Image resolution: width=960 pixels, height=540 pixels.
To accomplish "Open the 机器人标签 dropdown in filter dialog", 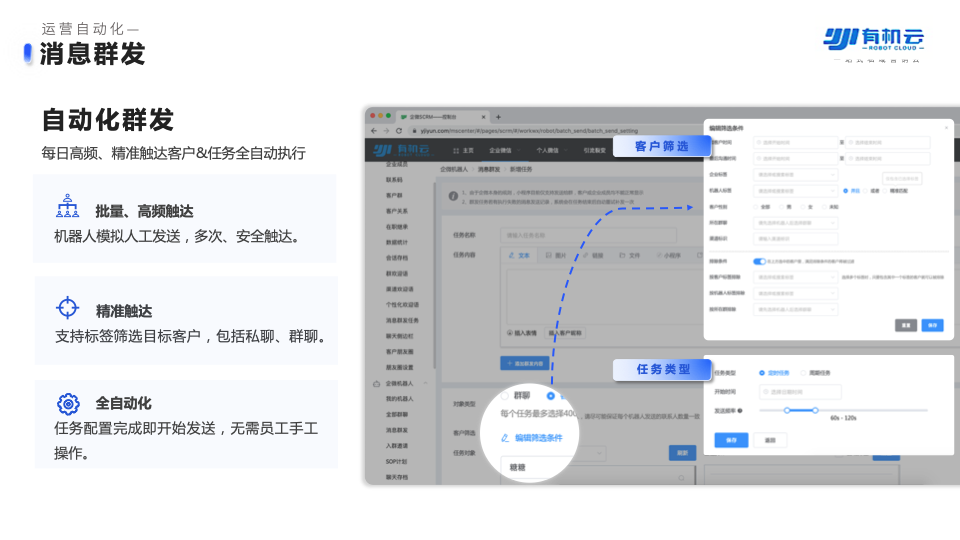I will pyautogui.click(x=796, y=190).
